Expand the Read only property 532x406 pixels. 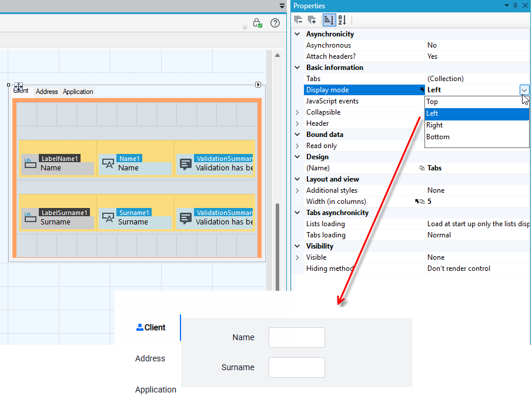[x=297, y=146]
